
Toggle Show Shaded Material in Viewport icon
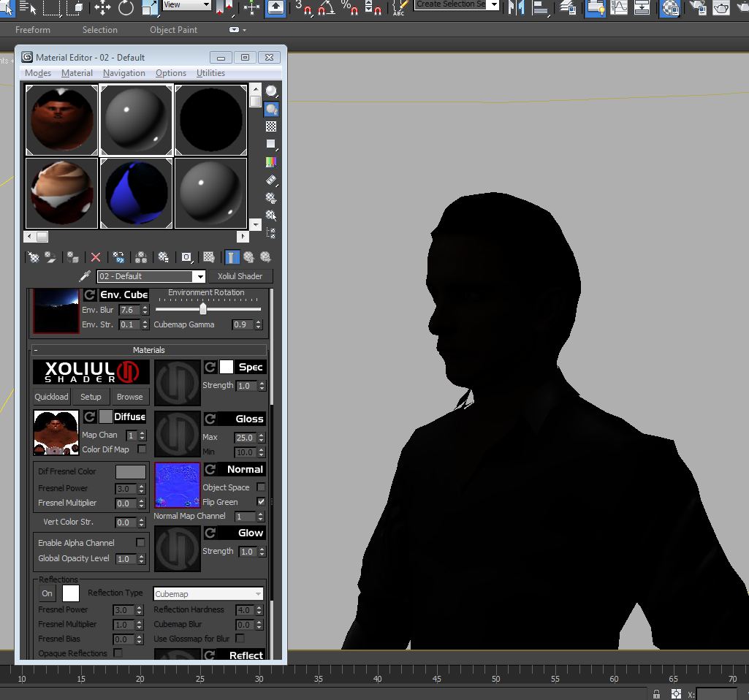209,257
